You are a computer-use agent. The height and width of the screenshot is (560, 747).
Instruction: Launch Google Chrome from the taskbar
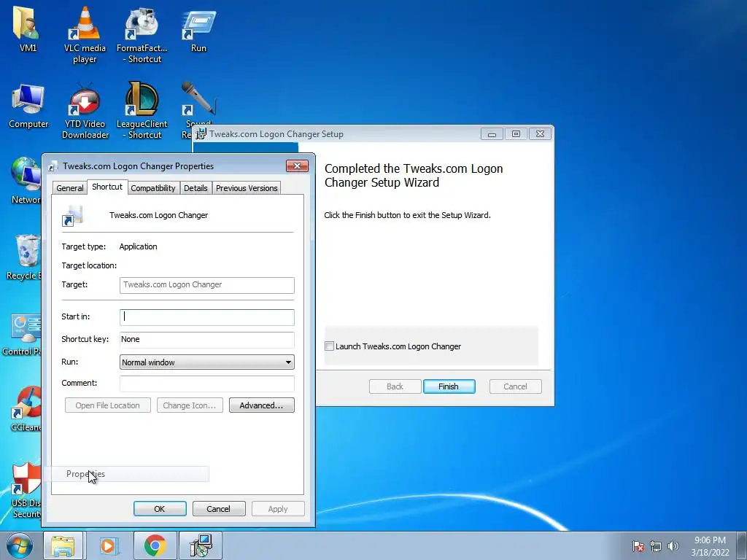155,545
